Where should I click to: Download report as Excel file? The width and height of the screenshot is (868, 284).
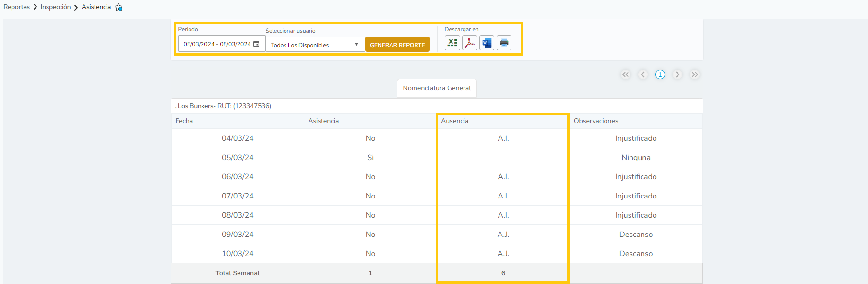pyautogui.click(x=452, y=43)
